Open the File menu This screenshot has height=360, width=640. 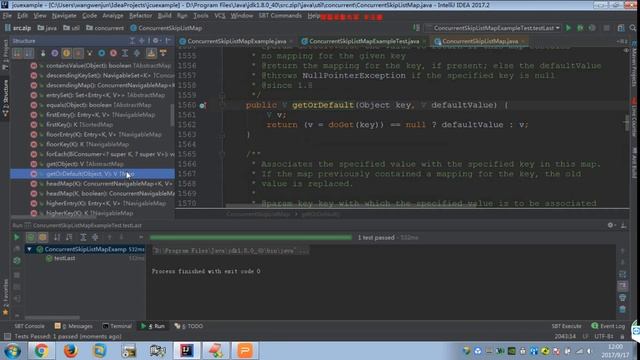(x=7, y=16)
